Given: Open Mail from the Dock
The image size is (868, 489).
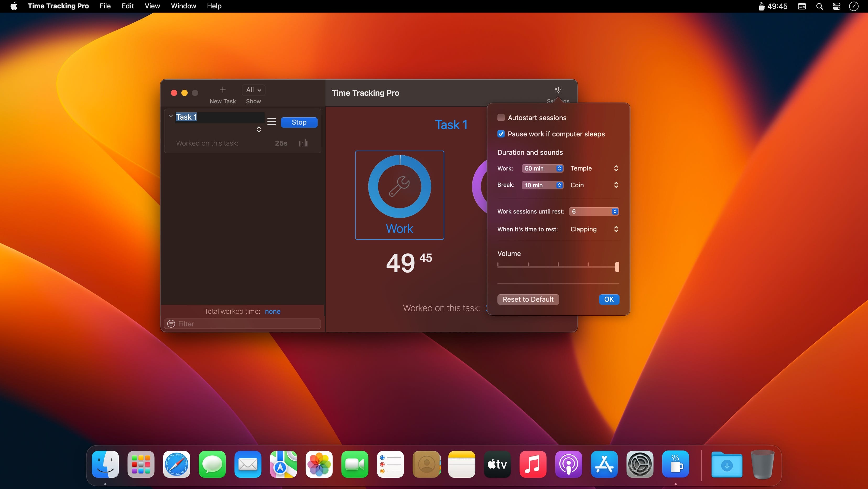Looking at the screenshot, I should coord(248,464).
